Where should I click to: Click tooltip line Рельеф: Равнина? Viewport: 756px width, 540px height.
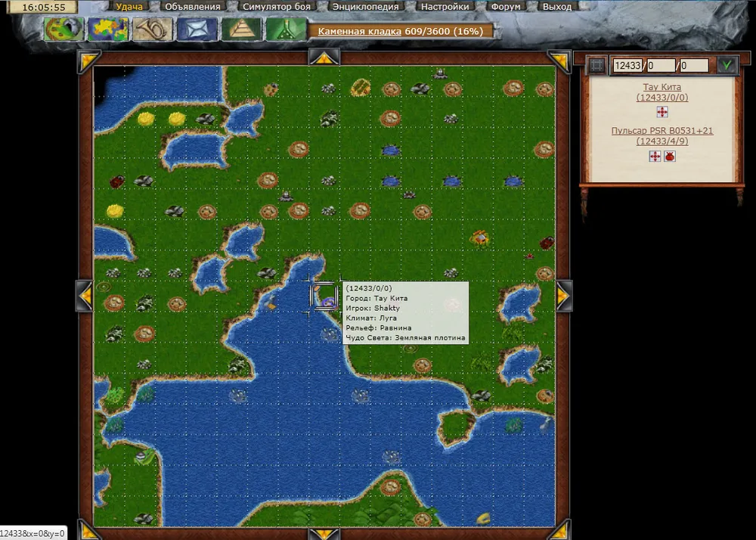379,328
